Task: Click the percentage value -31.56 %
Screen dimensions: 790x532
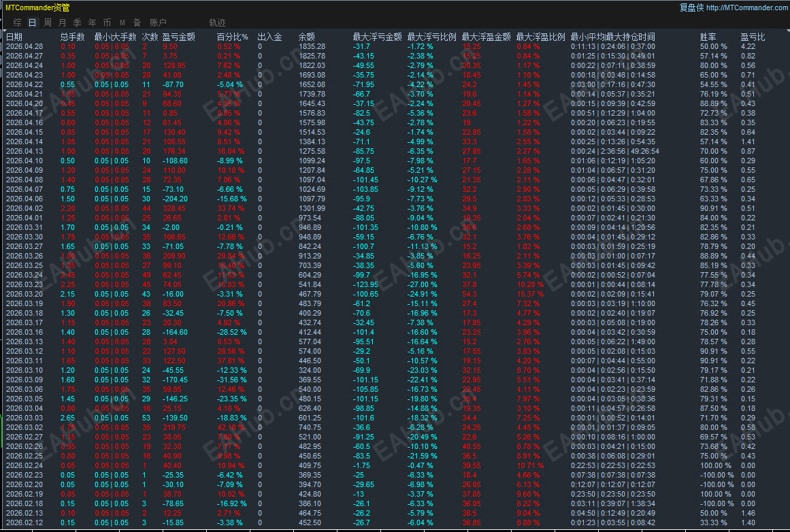Action: point(232,380)
